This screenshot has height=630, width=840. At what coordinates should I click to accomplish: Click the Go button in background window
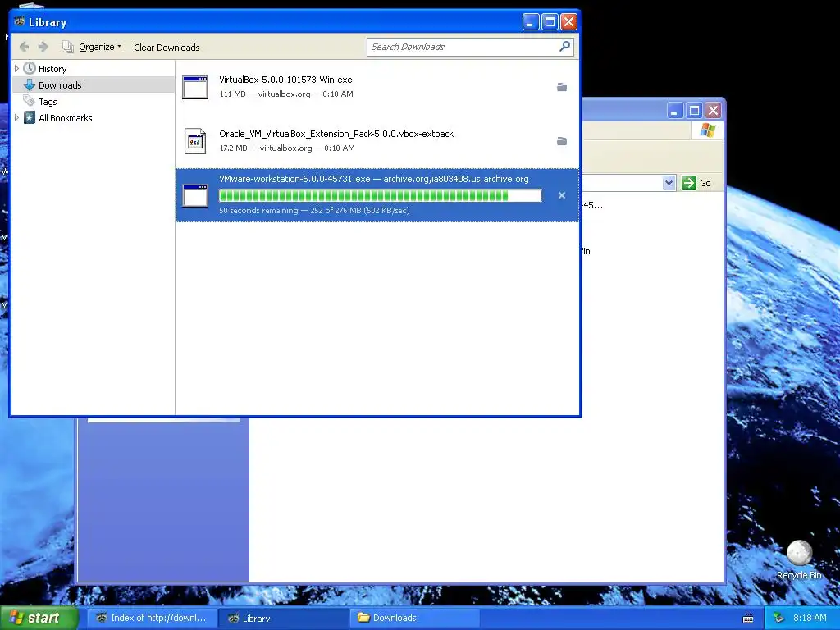pos(696,183)
